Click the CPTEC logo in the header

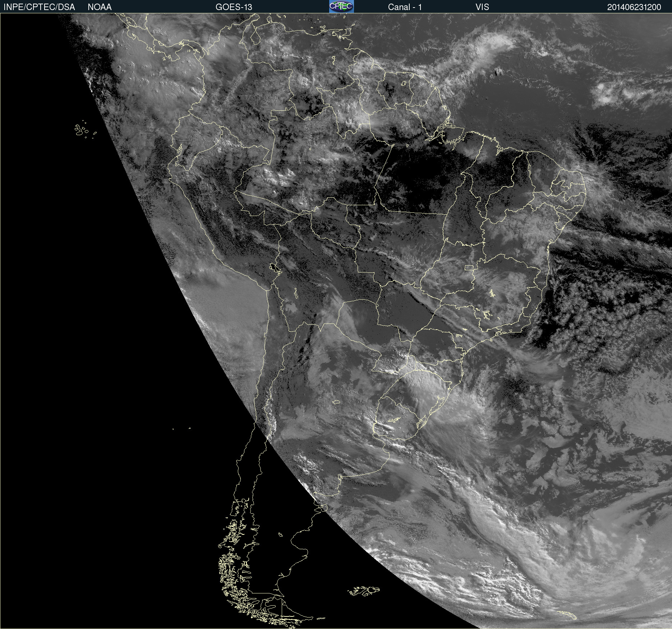(341, 6)
